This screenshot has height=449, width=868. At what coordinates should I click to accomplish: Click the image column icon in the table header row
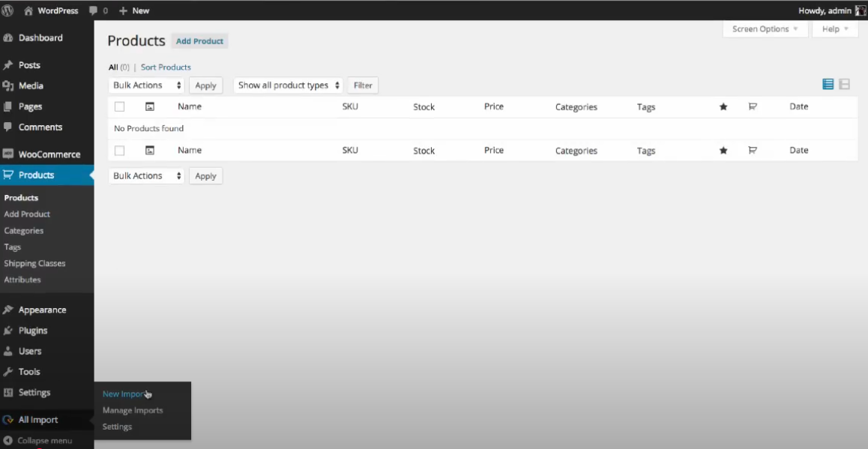coord(149,107)
